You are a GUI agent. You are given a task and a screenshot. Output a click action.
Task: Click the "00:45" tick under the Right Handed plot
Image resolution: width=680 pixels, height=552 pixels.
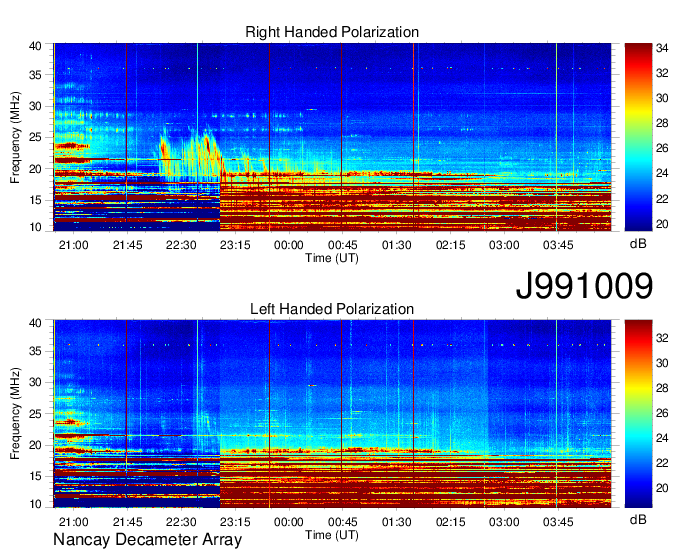click(x=343, y=245)
